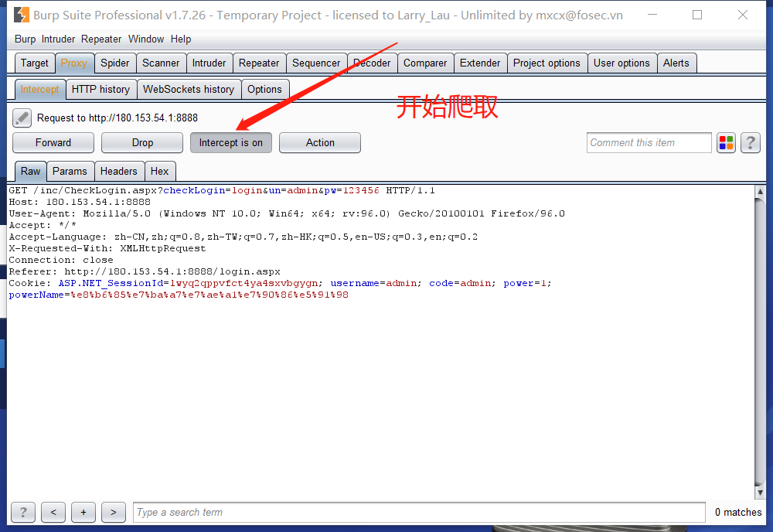
Task: Click the Forward button
Action: click(53, 142)
